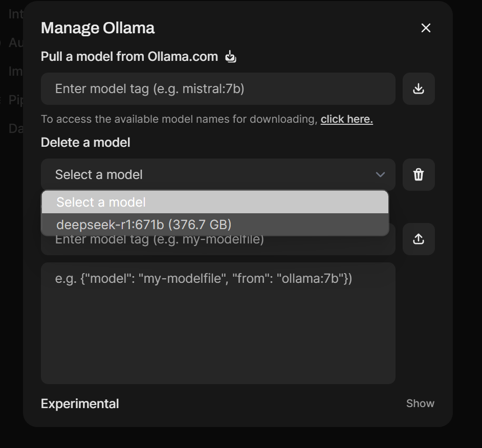
Task: Open the 'click here' model names link
Action: [346, 119]
